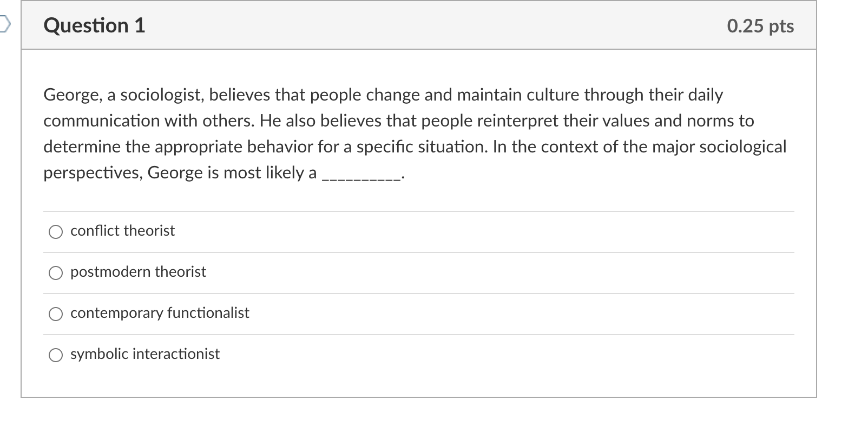The width and height of the screenshot is (868, 440).
Task: Click the line beginning 'George, a sociologist'
Action: [x=383, y=95]
